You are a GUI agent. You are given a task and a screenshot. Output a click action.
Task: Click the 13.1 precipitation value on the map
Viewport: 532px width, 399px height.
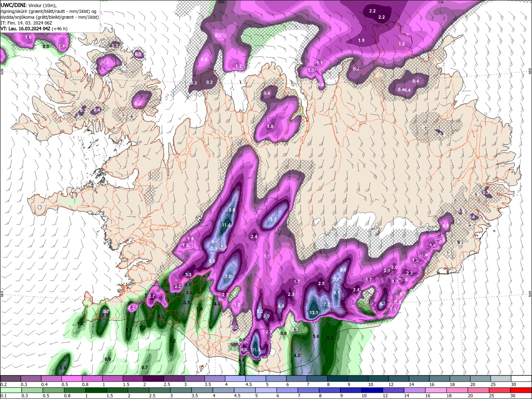tap(314, 313)
